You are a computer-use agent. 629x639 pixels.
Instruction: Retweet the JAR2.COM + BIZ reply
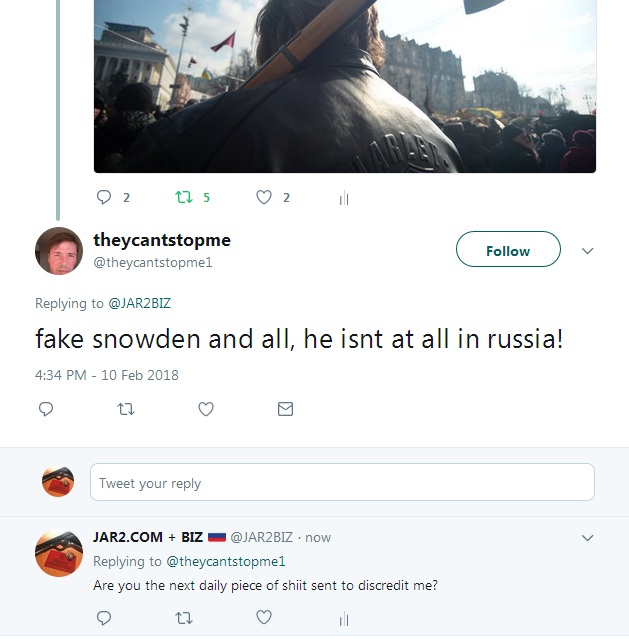coord(184,618)
